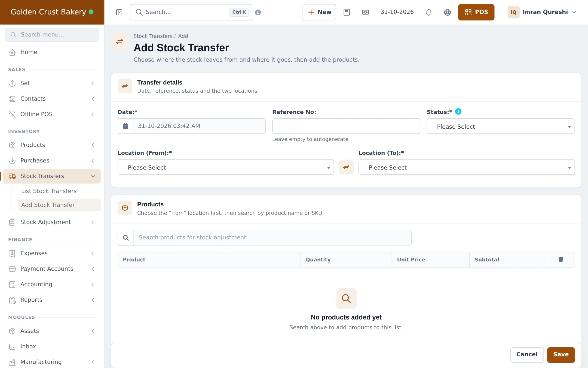Click the trash icon in the products table header
This screenshot has width=588, height=368.
pyautogui.click(x=561, y=260)
